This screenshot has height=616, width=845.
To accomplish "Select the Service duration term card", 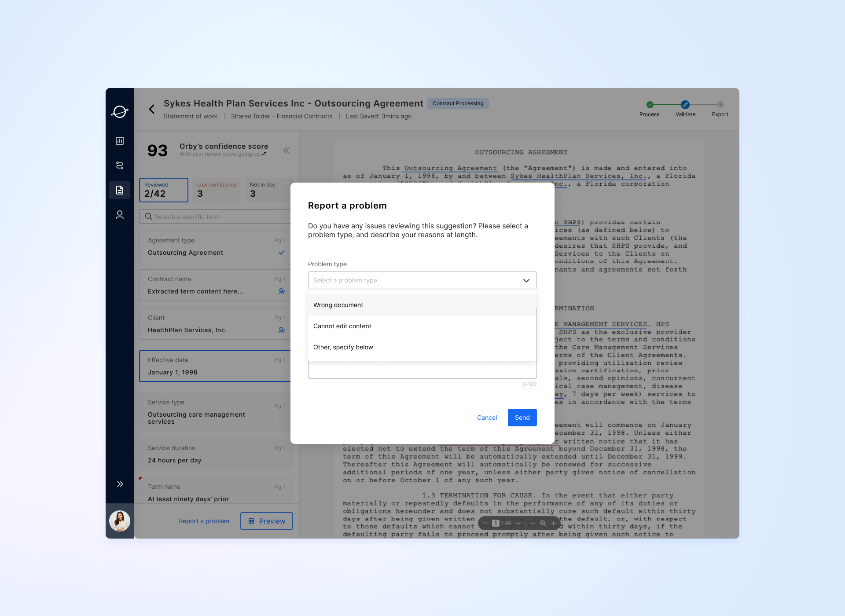I will [x=216, y=454].
